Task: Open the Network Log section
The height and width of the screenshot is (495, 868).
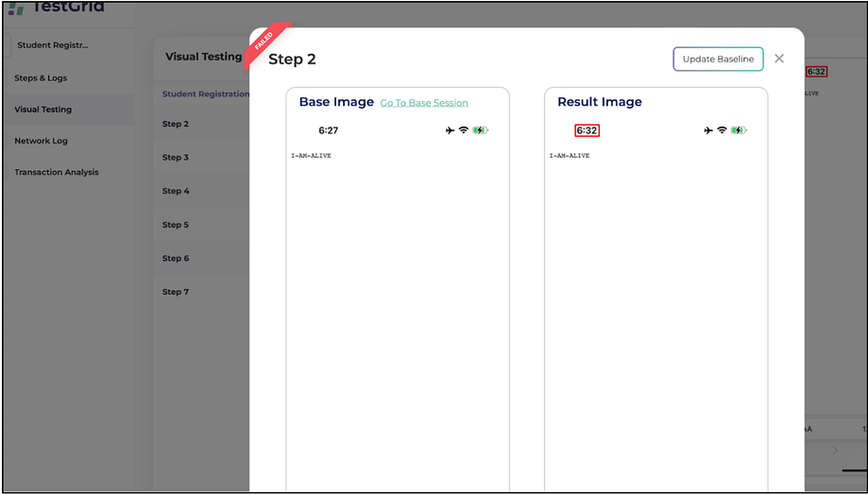Action: 41,141
